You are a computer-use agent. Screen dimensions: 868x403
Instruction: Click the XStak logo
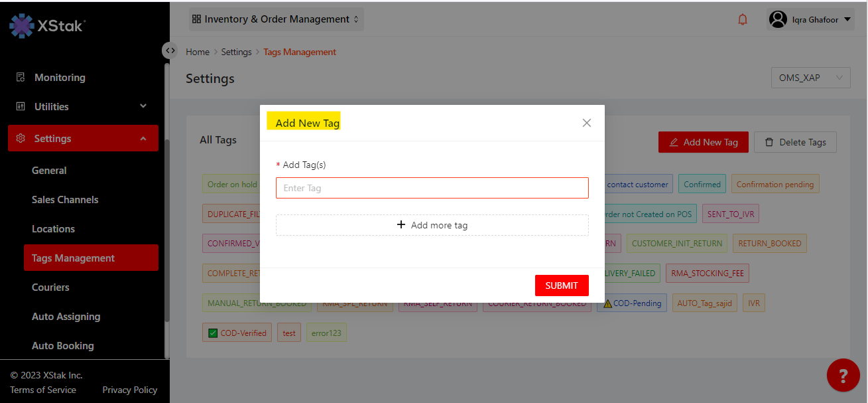pos(47,25)
